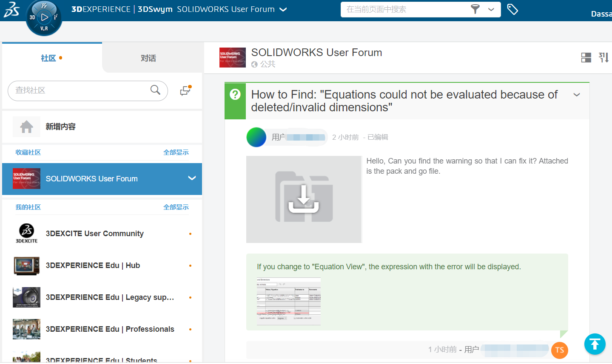Switch to the 社区 tab
Viewport: 612px width, 364px height.
click(x=48, y=58)
